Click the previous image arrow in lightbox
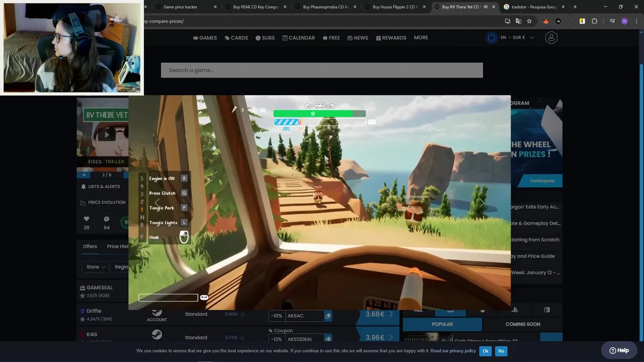 157,202
